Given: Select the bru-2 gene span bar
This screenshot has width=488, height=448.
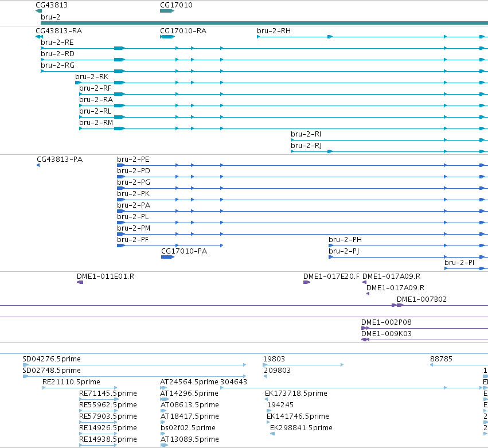Looking at the screenshot, I should coord(264,23).
